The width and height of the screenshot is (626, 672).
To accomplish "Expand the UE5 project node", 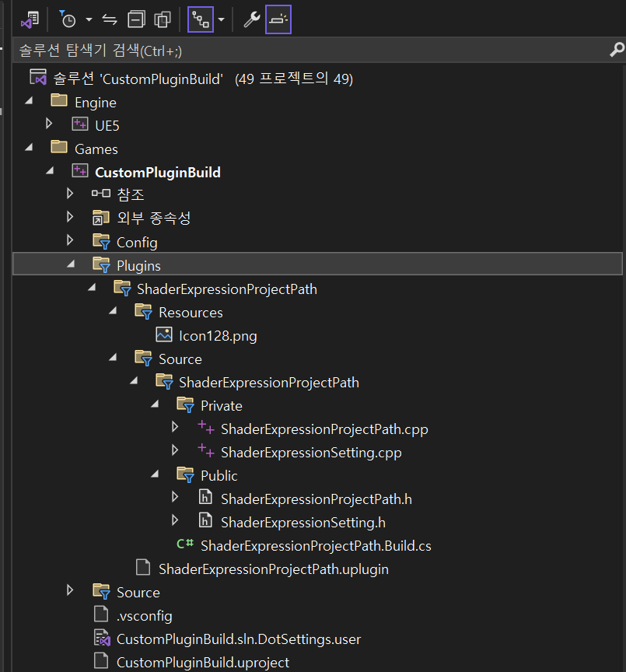I will coord(49,124).
